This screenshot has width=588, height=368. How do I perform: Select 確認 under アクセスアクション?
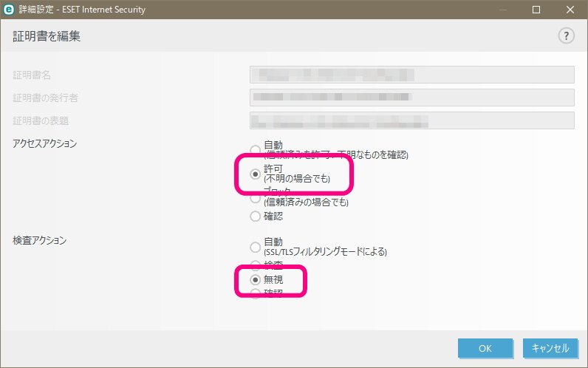pos(255,216)
